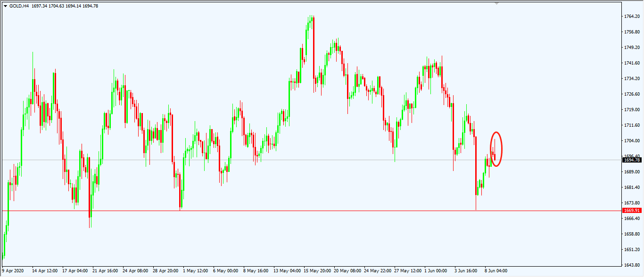
Task: Click the high price value 1704.63
Action: click(57, 6)
